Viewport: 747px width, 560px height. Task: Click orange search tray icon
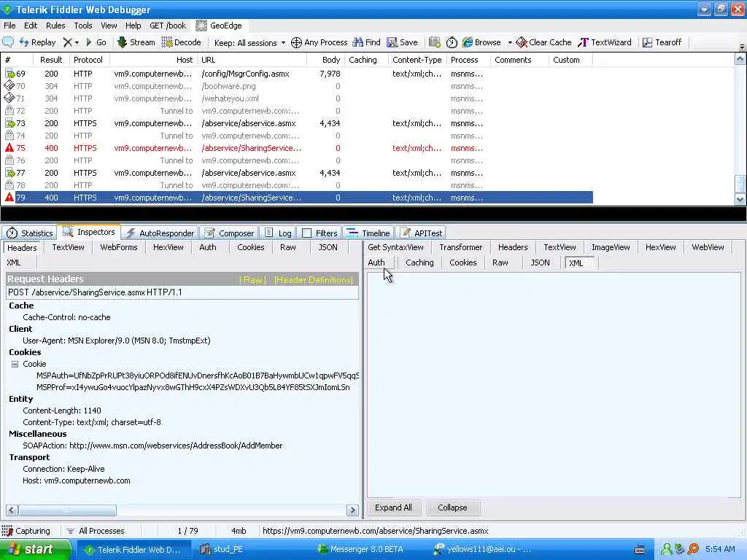[693, 550]
